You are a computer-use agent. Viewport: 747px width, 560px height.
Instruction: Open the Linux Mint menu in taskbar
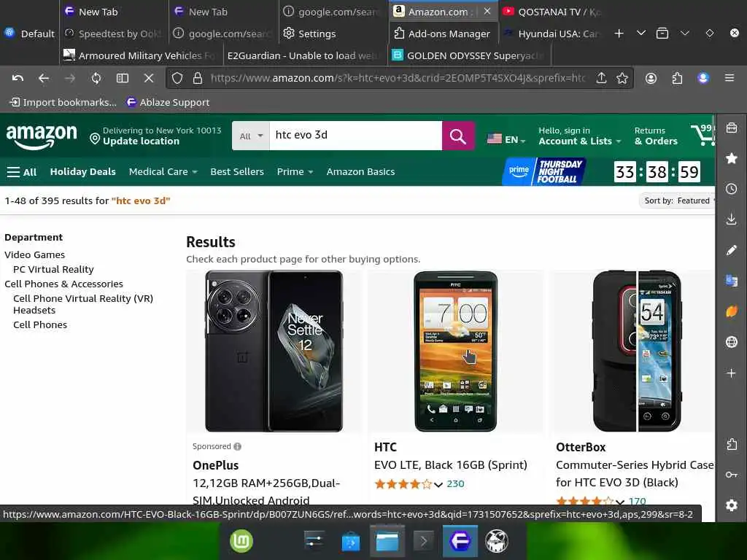click(241, 541)
